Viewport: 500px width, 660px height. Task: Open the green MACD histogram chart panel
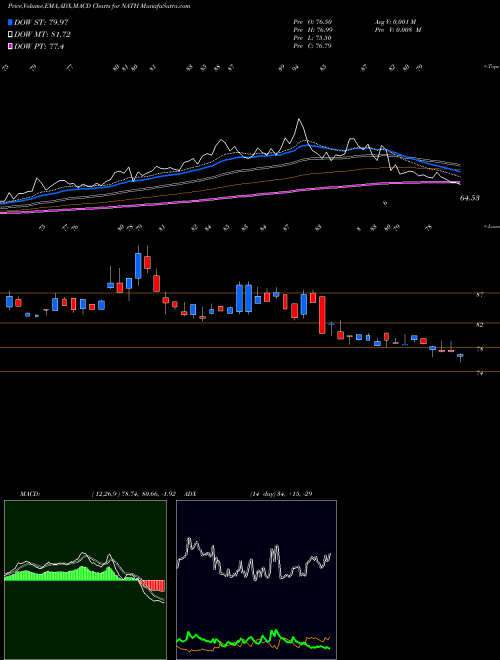85,580
